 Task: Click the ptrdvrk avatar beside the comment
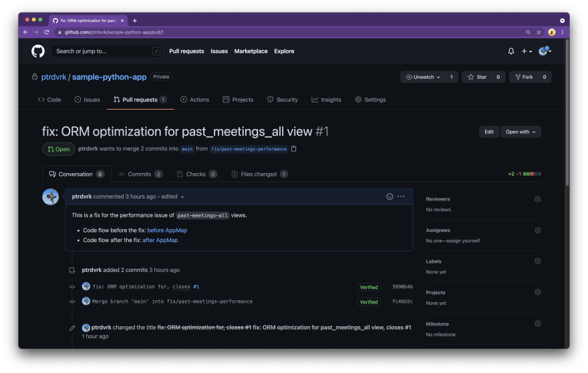pos(51,197)
